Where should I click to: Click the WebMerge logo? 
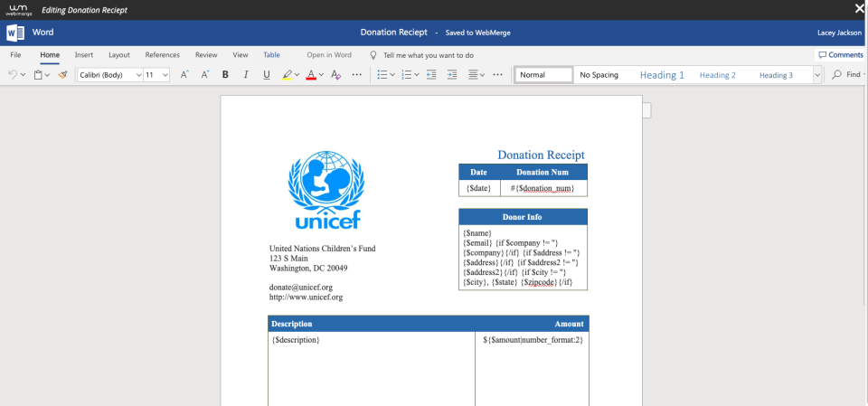pos(19,9)
